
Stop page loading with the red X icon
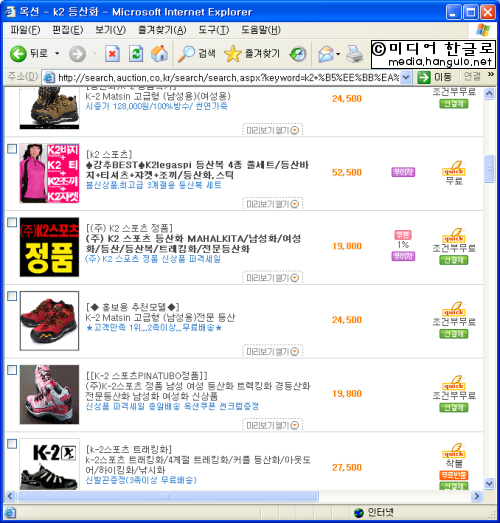coord(112,54)
